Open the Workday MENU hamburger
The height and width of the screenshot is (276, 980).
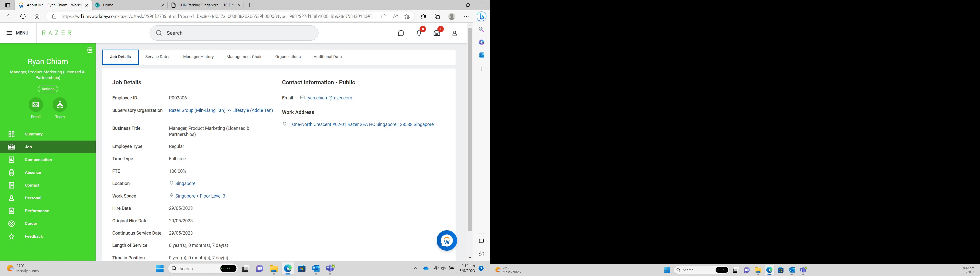18,33
